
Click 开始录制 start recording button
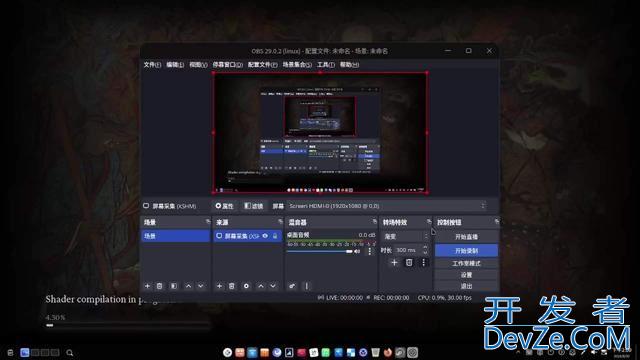pyautogui.click(x=467, y=250)
